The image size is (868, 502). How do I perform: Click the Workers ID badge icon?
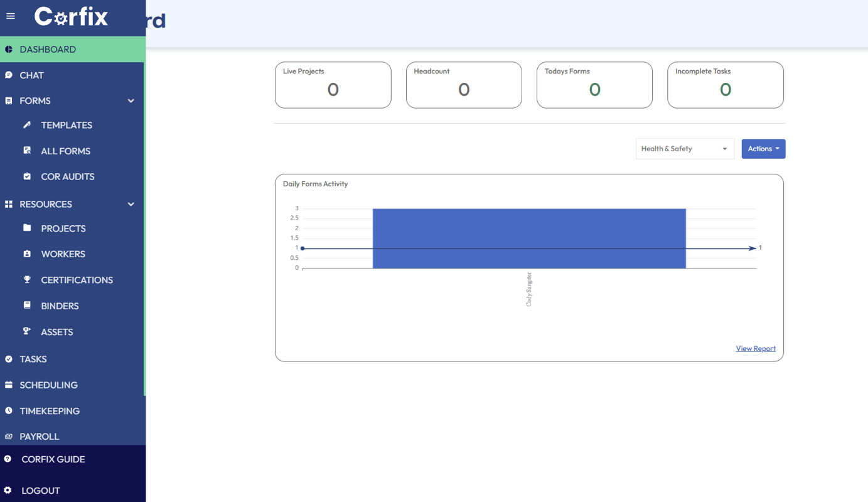[x=27, y=254]
